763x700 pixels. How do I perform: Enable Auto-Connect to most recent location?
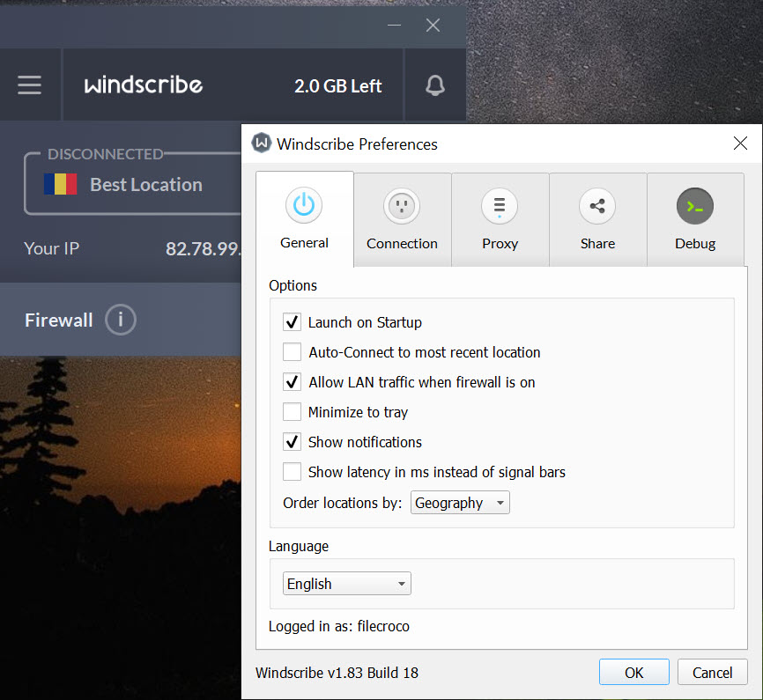[292, 351]
